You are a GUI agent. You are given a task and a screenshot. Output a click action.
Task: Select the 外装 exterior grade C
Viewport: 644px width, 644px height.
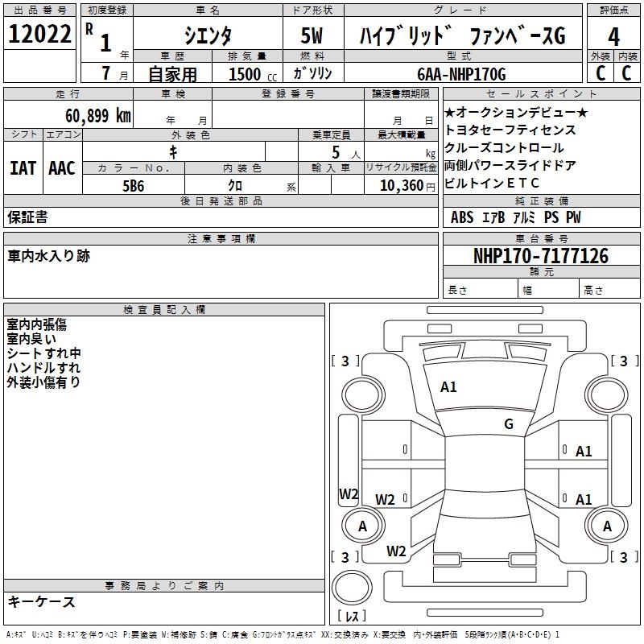[x=600, y=72]
